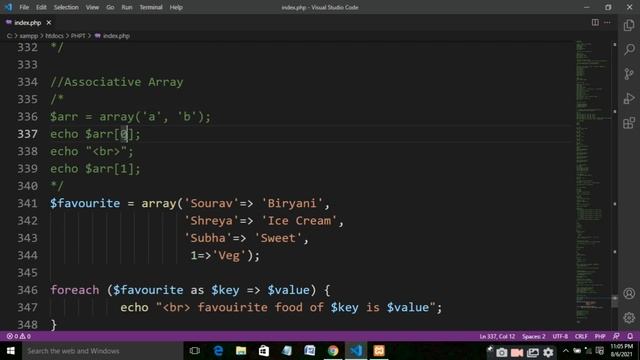Image resolution: width=640 pixels, height=360 pixels.
Task: Open the Help menu
Action: pos(176,7)
